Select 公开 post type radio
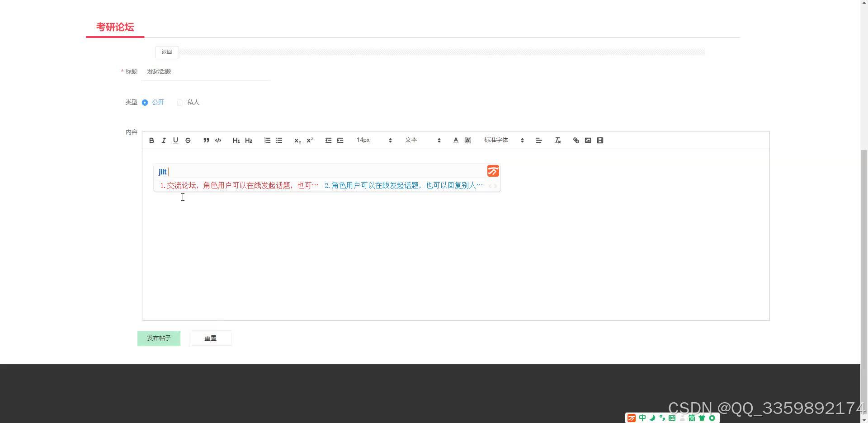868x423 pixels. (153, 103)
